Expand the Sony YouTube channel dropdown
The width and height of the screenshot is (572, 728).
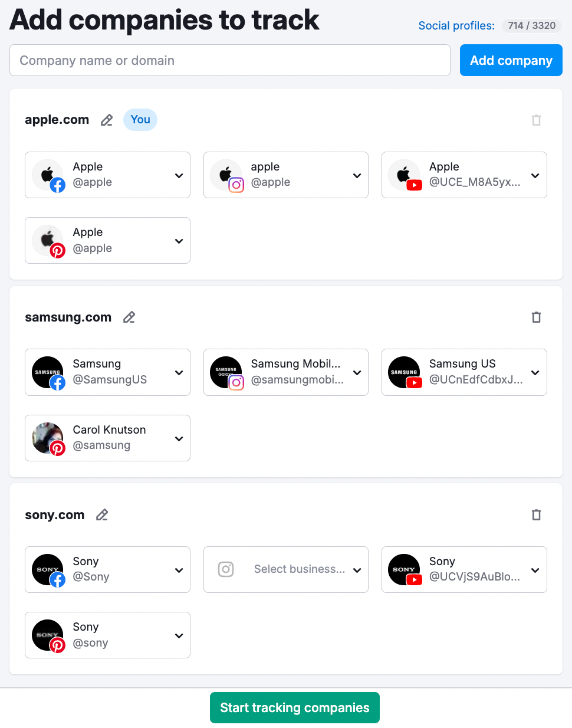pos(535,569)
